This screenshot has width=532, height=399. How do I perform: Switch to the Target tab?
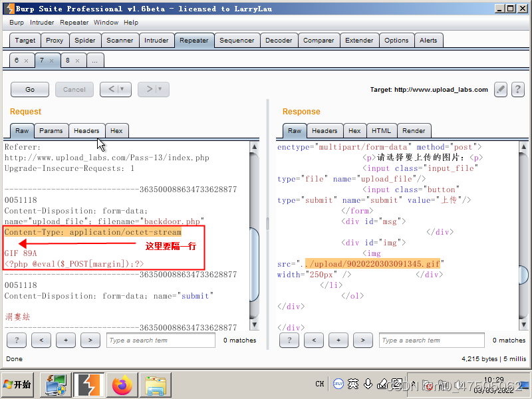(x=25, y=41)
